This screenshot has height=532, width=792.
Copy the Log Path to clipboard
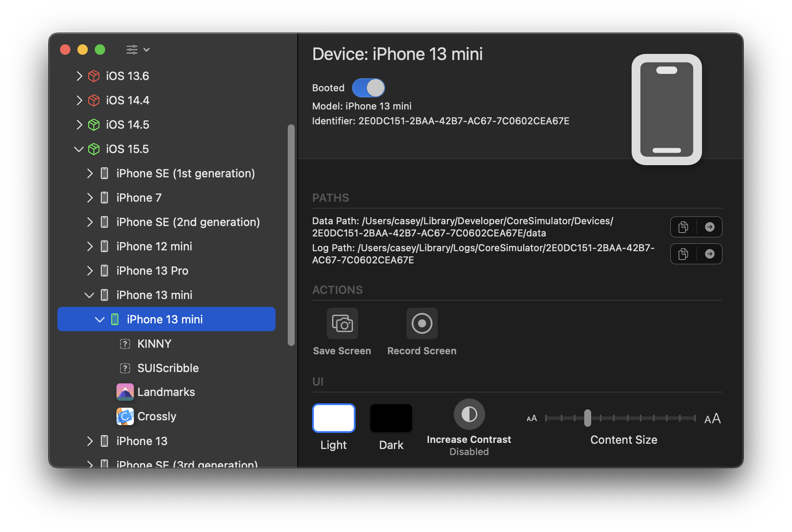click(683, 254)
